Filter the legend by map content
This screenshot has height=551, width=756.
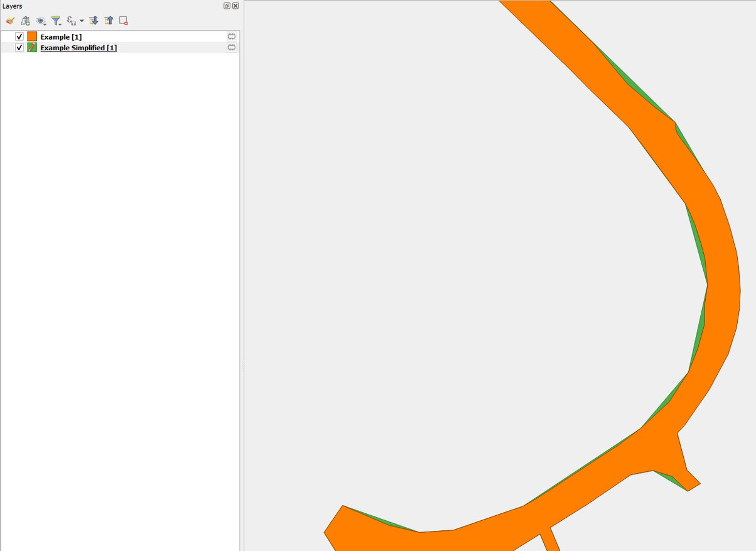[55, 20]
